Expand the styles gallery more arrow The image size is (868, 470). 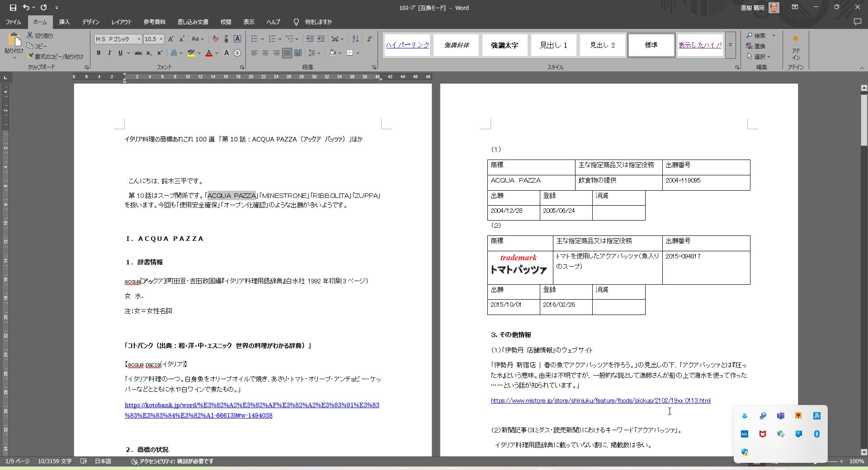730,45
